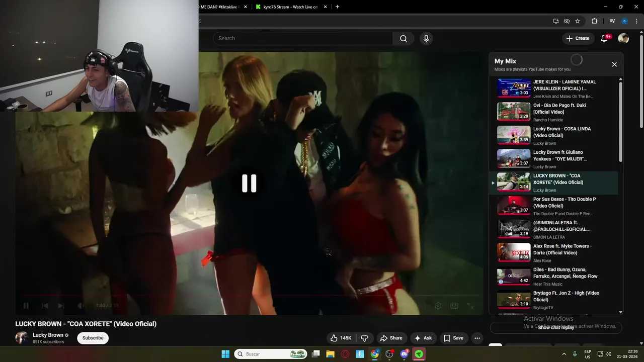
Task: Open Chrome profile avatar
Action: (x=624, y=21)
